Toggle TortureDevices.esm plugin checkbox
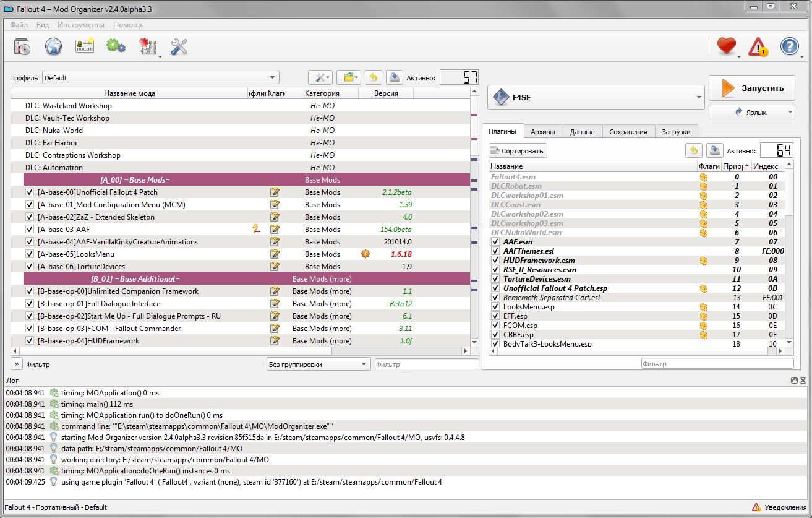812x518 pixels. coord(495,279)
